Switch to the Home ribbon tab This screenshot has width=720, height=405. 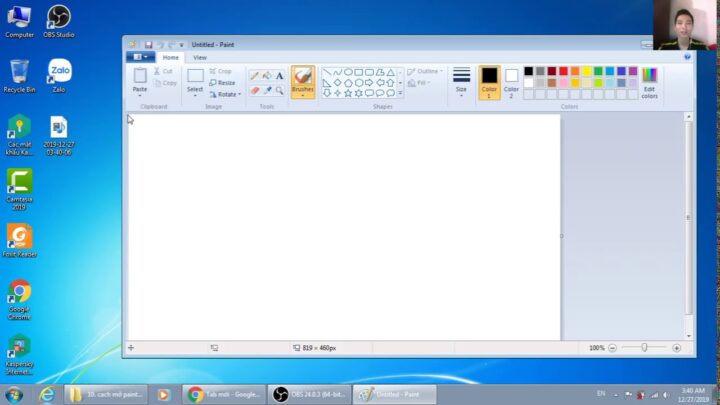(x=170, y=57)
